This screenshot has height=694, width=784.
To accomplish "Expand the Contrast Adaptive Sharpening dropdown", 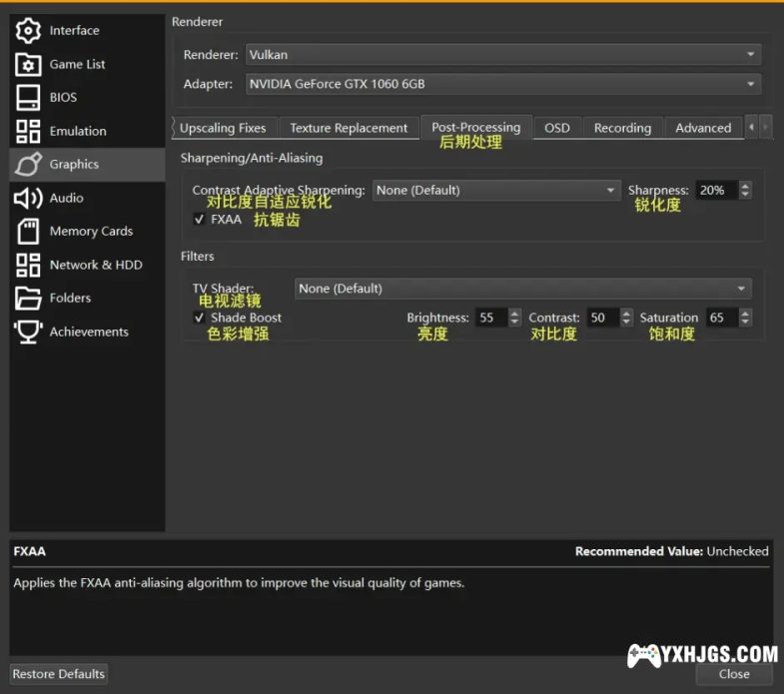I will point(496,190).
